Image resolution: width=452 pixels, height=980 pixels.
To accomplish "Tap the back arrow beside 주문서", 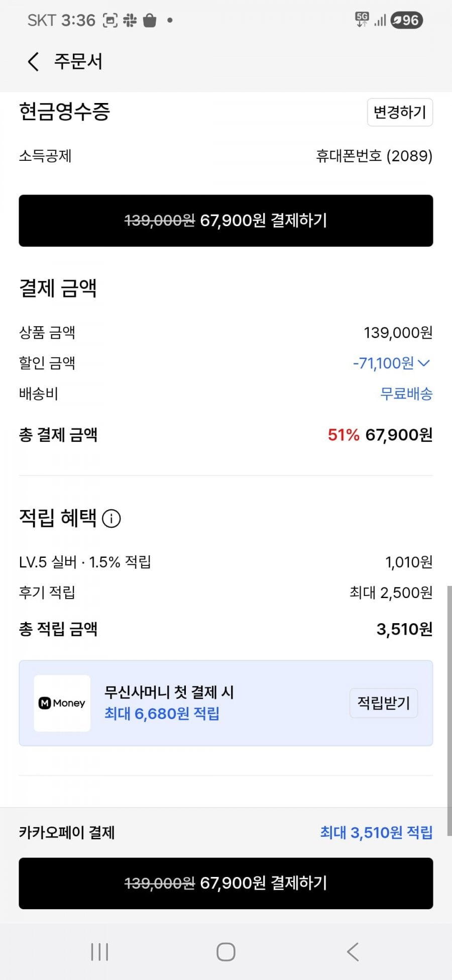I will (33, 62).
